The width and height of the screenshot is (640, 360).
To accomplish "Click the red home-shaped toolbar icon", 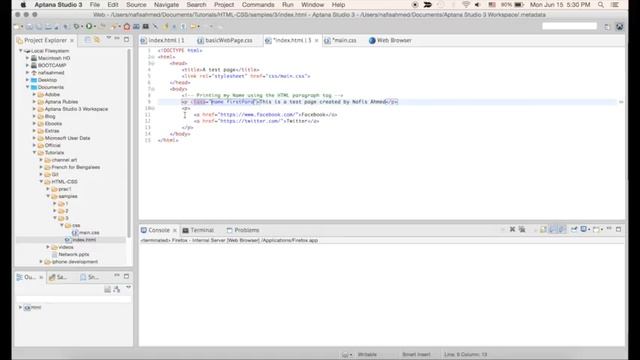I will coord(127,27).
